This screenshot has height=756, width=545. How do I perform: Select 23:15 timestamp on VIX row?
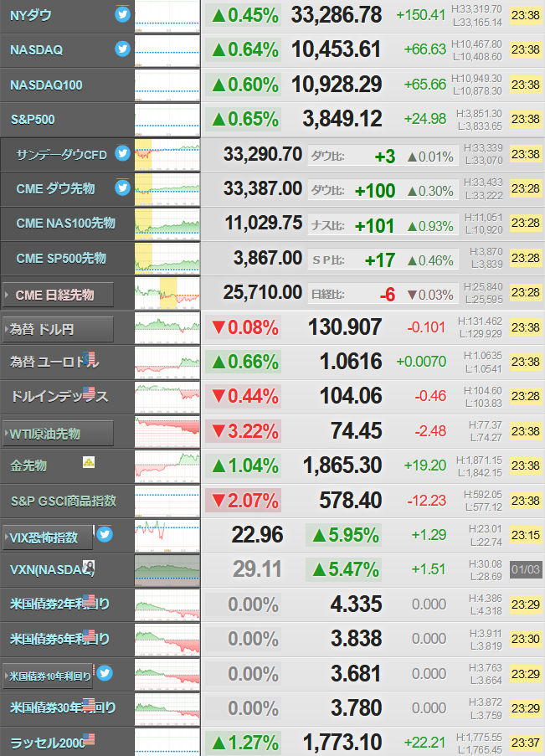(x=526, y=535)
